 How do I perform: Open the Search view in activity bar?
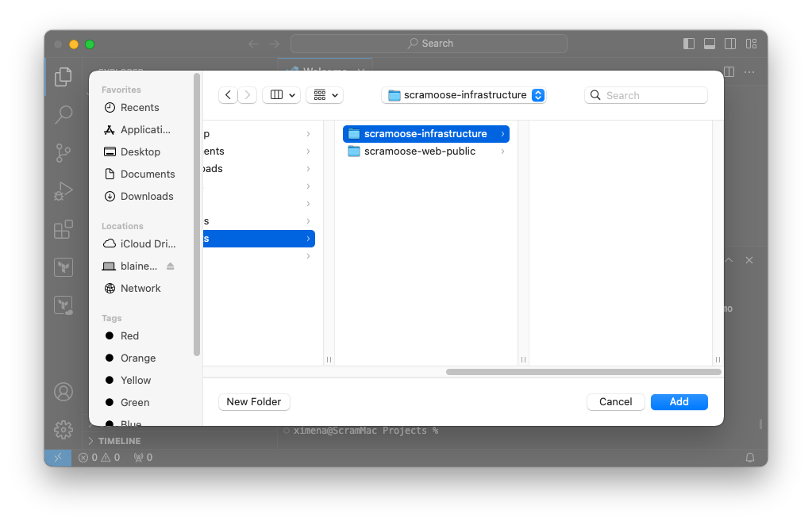click(x=63, y=114)
